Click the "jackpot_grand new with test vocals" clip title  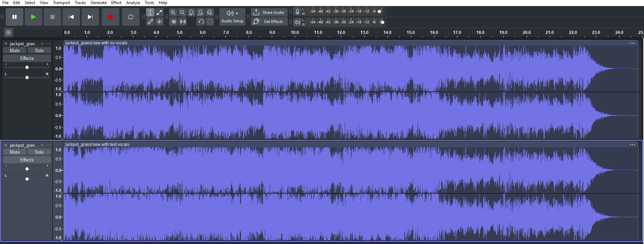(x=97, y=145)
